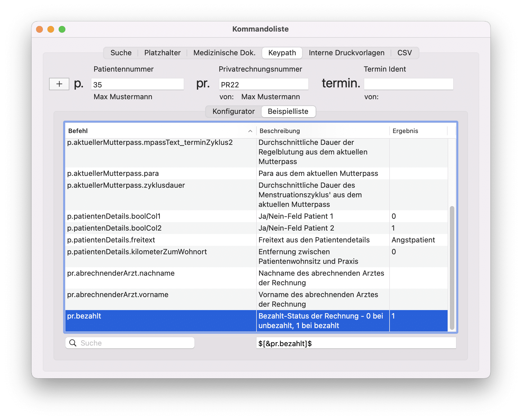Select row pr.abrechnenderArzt.vorname
Viewport: 522px width, 420px height.
point(256,299)
